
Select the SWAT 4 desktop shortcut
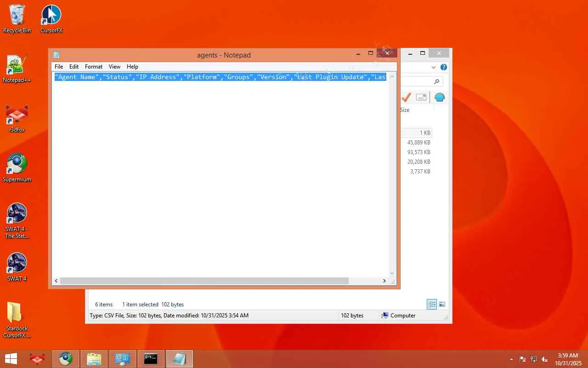pyautogui.click(x=17, y=267)
